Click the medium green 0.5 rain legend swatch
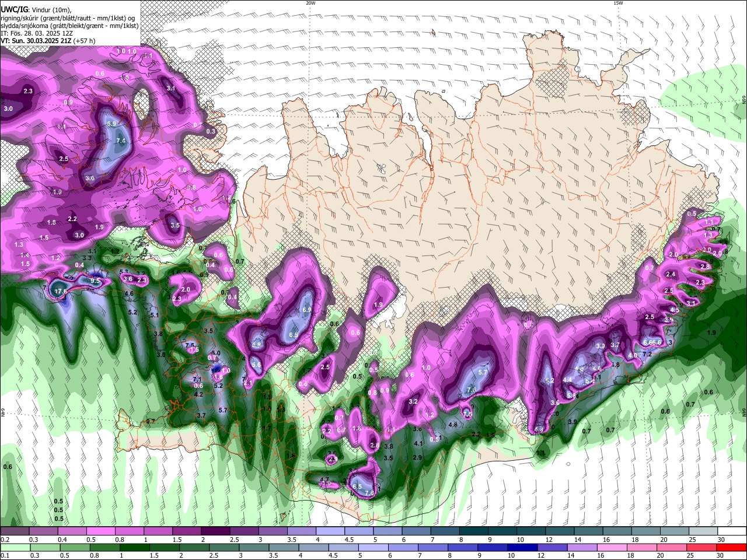This screenshot has height=560, width=747. pos(75,547)
